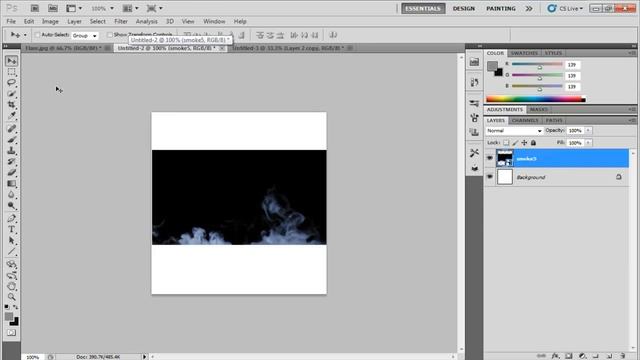Open the Clone Source panel icon in dock

[474, 132]
